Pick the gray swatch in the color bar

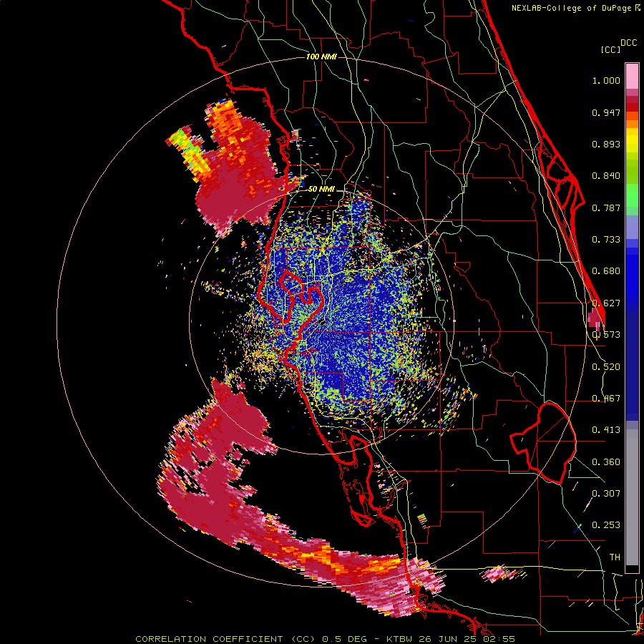coord(632,497)
